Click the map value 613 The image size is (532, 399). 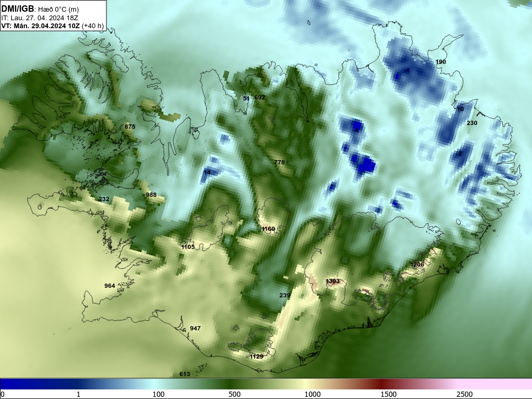[185, 374]
